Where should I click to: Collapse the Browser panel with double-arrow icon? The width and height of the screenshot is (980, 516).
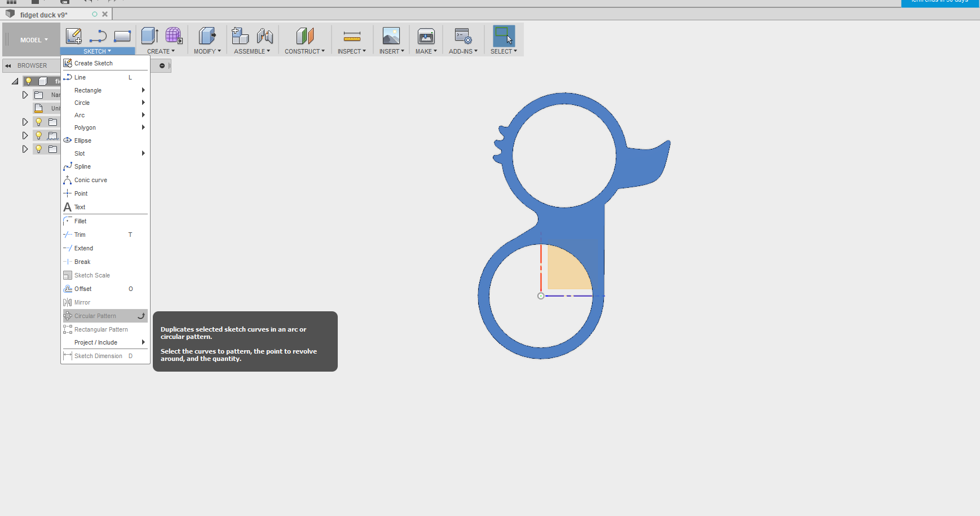(8, 65)
